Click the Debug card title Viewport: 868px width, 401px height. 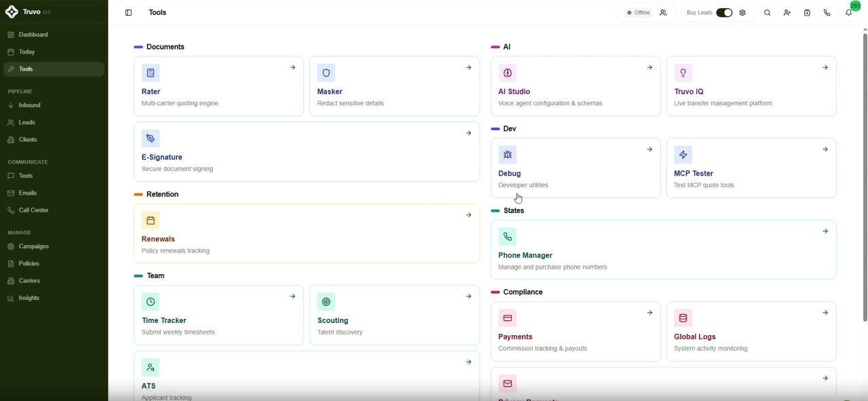pyautogui.click(x=510, y=174)
